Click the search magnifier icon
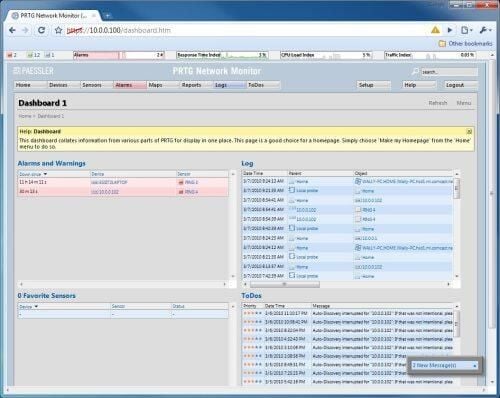The width and height of the screenshot is (500, 398). pyautogui.click(x=415, y=71)
